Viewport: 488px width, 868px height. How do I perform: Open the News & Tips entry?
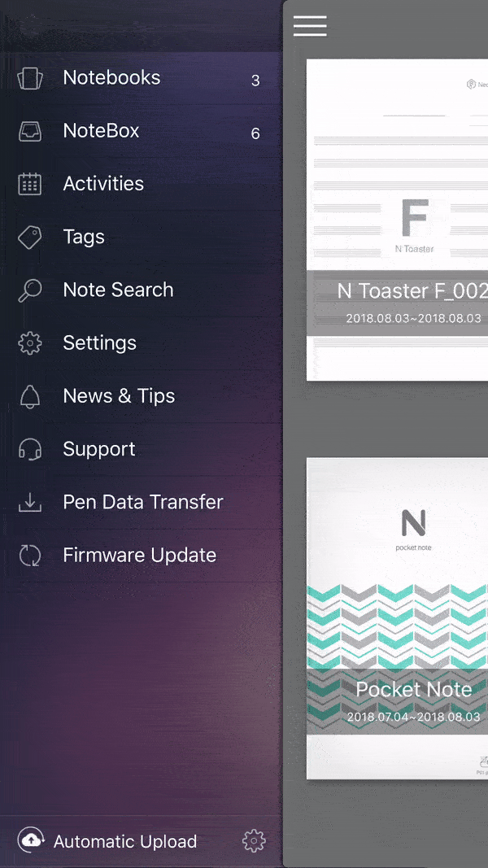pos(142,396)
